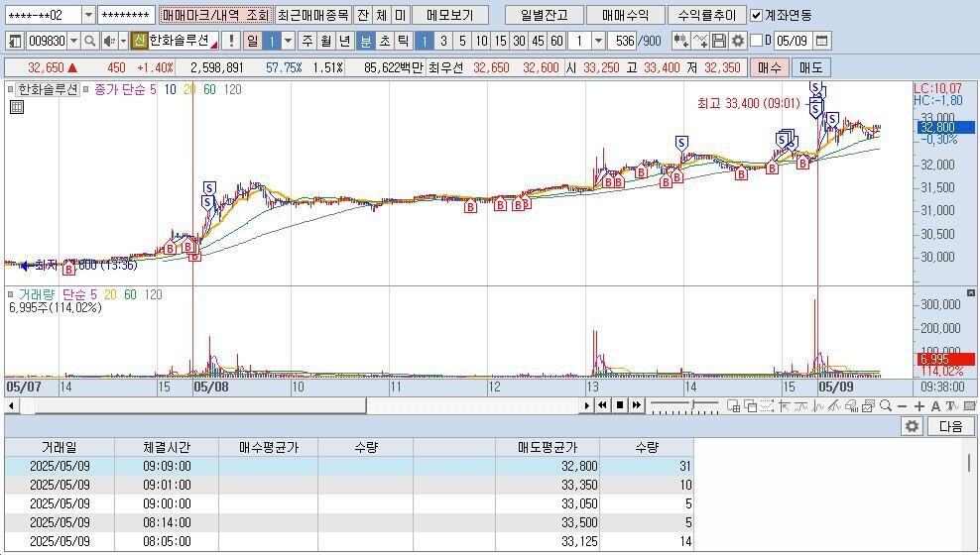Click the 매매마크/내역 조회 button
The width and height of the screenshot is (980, 555).
(215, 15)
